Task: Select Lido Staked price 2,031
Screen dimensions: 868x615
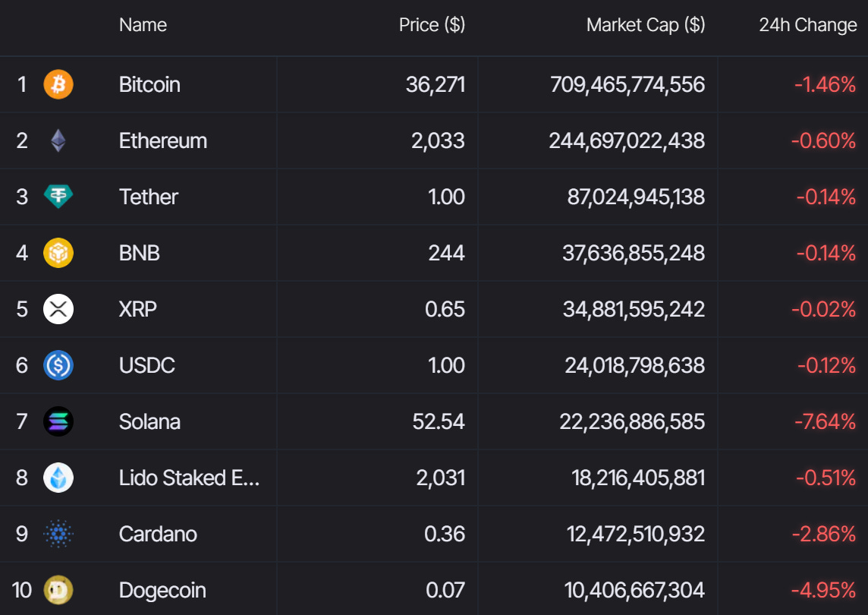Action: coord(441,478)
